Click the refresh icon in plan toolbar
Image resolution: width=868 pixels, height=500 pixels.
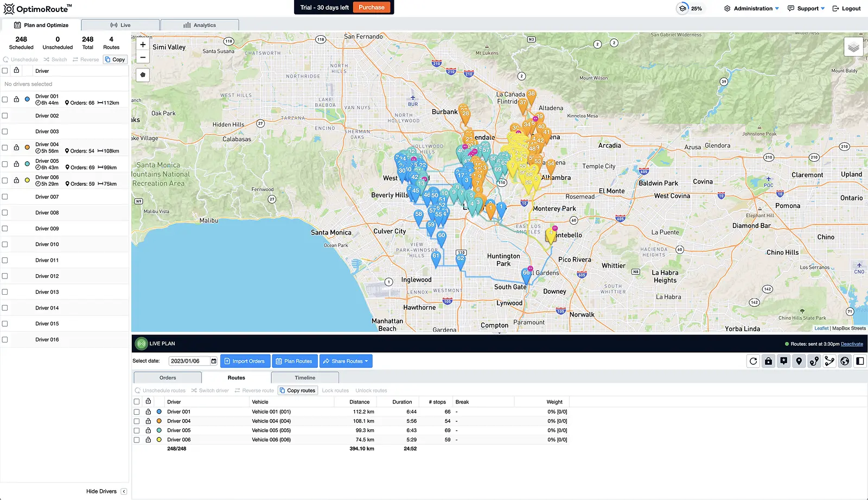click(753, 361)
